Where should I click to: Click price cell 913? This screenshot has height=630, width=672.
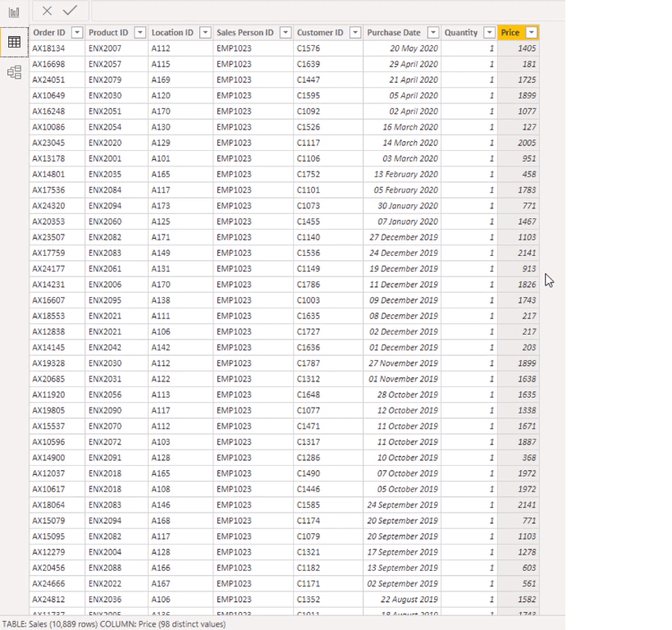[x=519, y=269]
